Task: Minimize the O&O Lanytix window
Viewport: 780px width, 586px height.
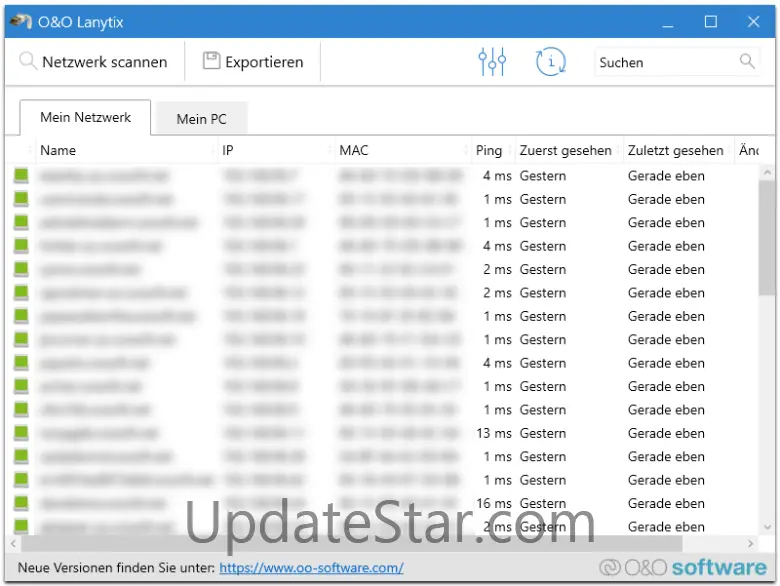Action: click(x=668, y=21)
